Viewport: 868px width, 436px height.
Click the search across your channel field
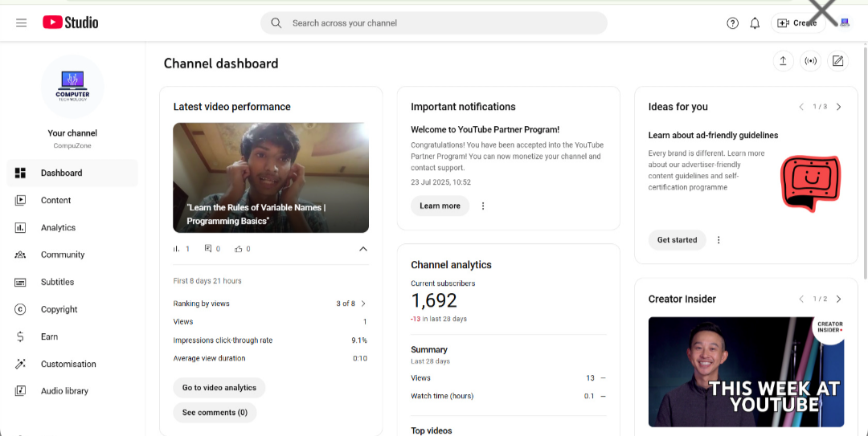click(434, 23)
